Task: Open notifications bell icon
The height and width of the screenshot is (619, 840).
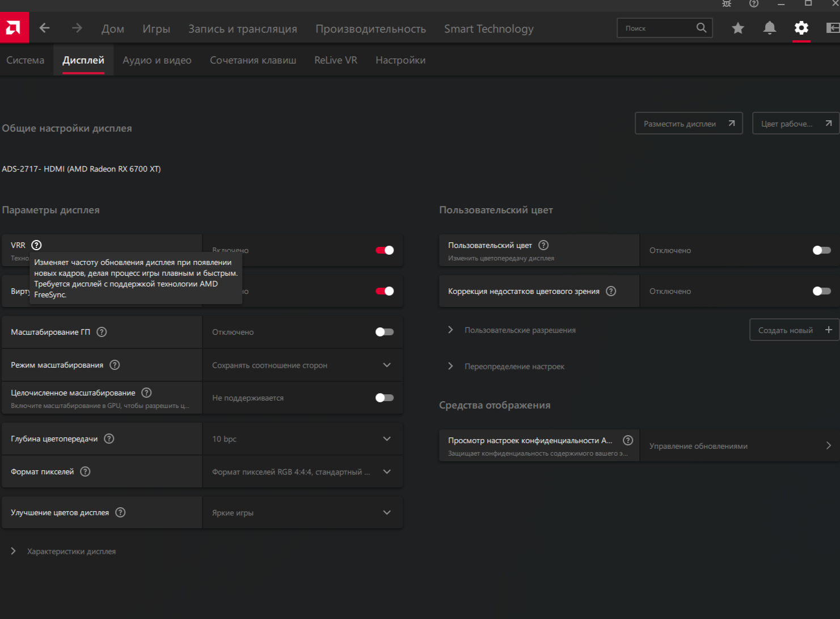Action: tap(770, 28)
